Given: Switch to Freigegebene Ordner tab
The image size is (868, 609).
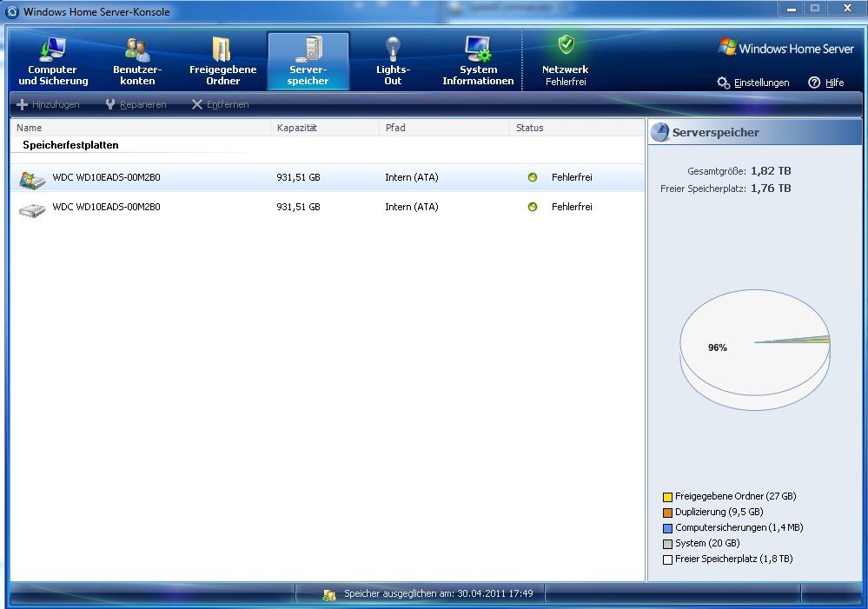Looking at the screenshot, I should coord(223,61).
